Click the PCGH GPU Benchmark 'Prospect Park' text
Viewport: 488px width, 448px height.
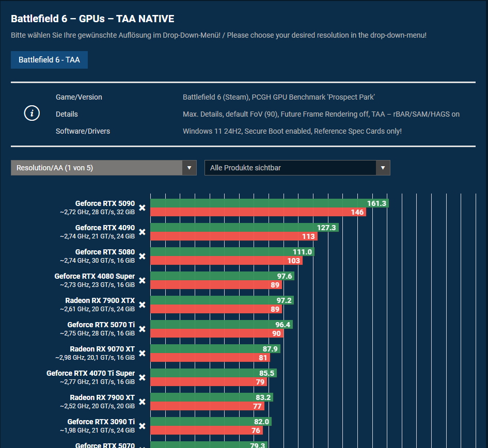click(313, 97)
